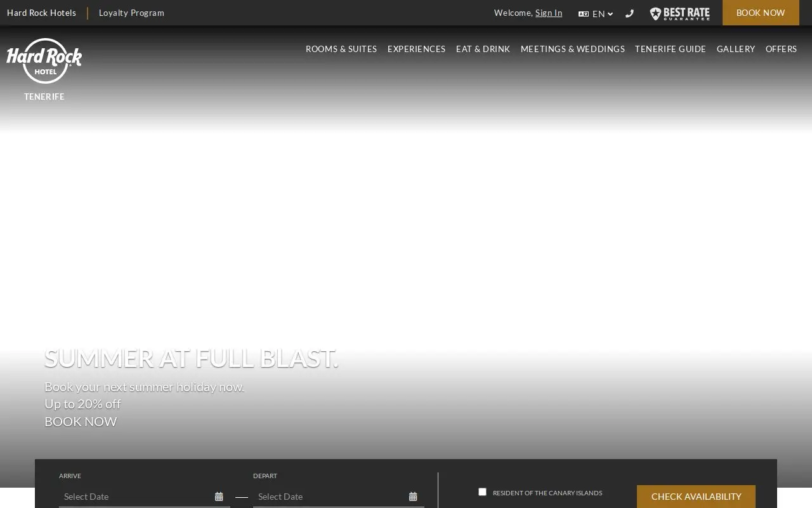
Task: Open Rooms & Suites menu
Action: click(341, 49)
